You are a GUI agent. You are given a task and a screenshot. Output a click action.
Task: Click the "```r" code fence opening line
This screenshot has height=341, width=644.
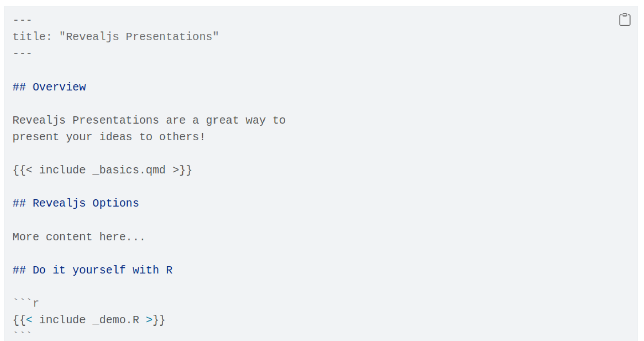(x=26, y=303)
